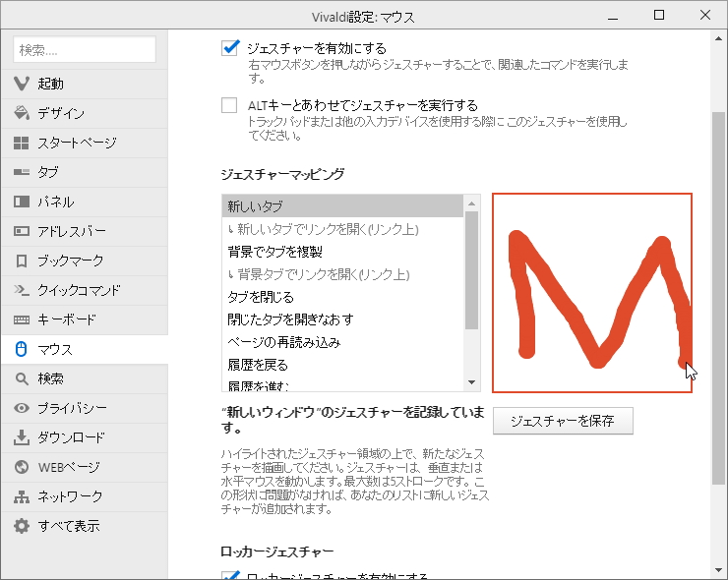
Task: Show プライバシー settings
Action: [x=85, y=408]
